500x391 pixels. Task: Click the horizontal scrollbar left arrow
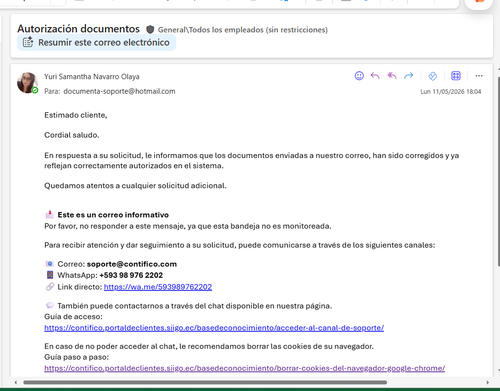15,382
